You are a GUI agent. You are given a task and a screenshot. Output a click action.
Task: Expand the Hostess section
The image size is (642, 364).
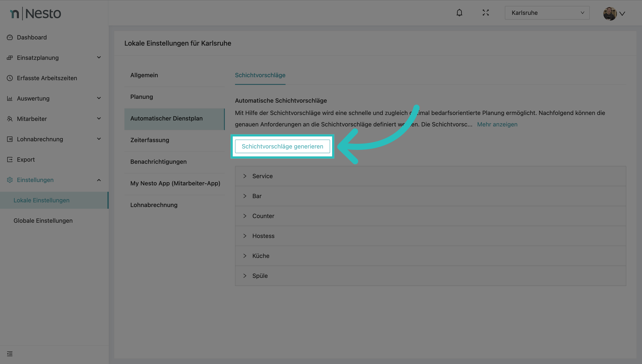pyautogui.click(x=263, y=236)
